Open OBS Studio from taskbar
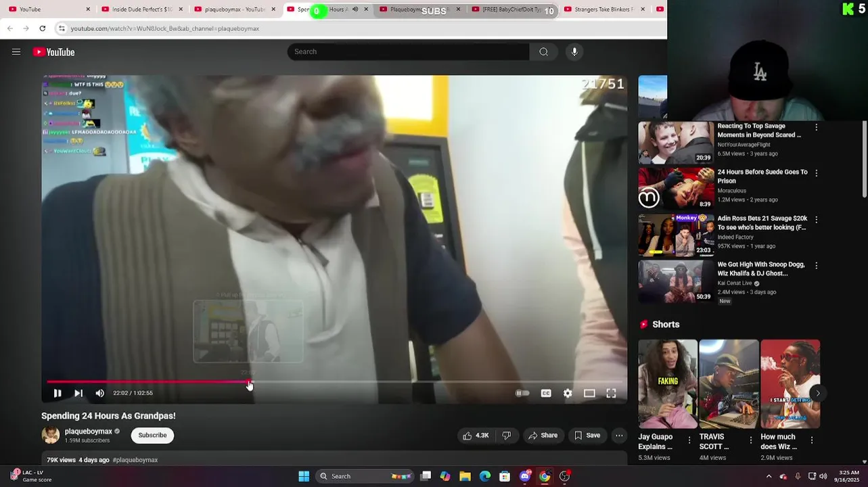 pyautogui.click(x=564, y=476)
